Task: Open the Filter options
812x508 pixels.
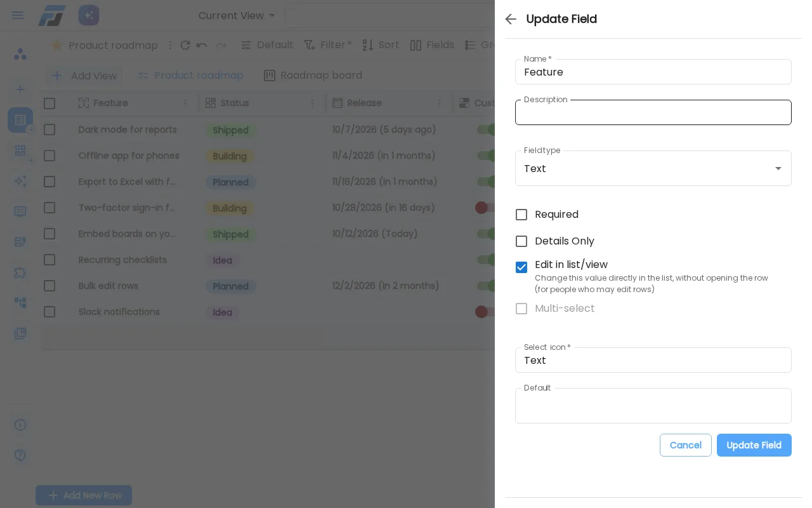Action: (327, 45)
